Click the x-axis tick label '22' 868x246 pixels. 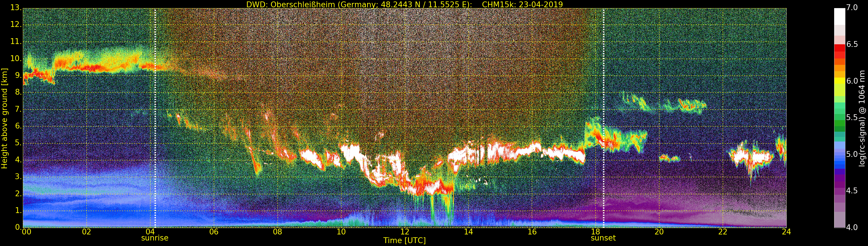coord(723,232)
